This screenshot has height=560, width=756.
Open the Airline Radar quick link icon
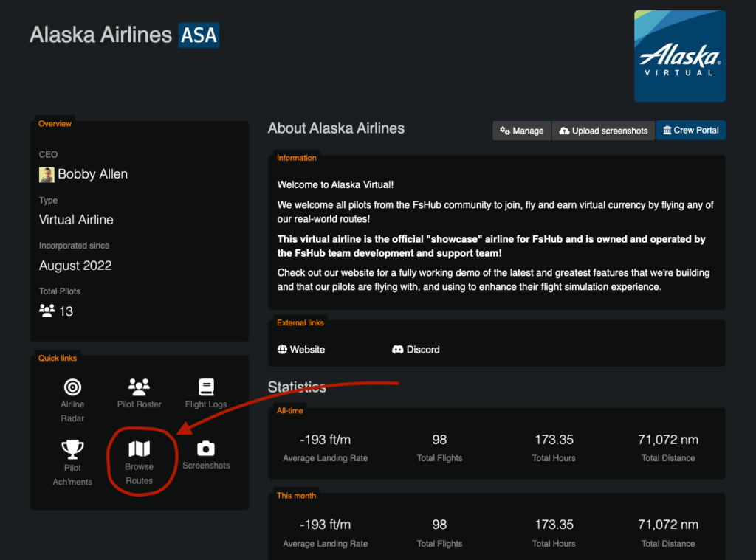[72, 387]
